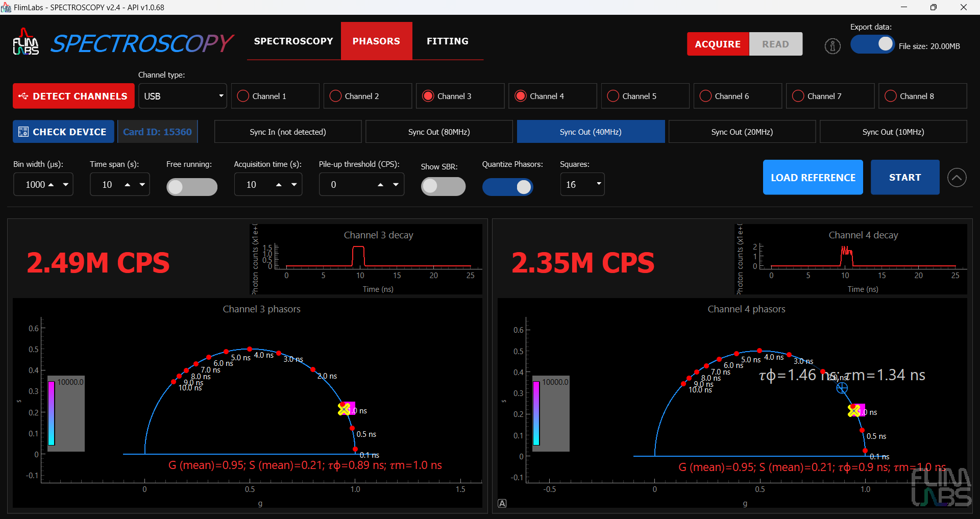980x519 pixels.
Task: Open the Squares dropdown showing 16
Action: click(x=582, y=184)
